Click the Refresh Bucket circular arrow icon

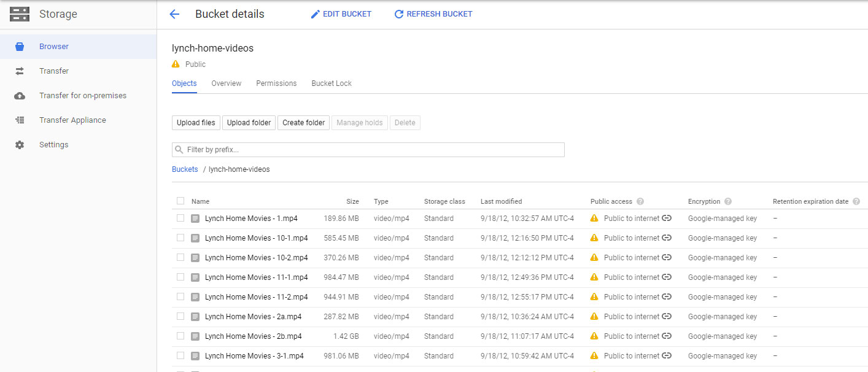[399, 14]
